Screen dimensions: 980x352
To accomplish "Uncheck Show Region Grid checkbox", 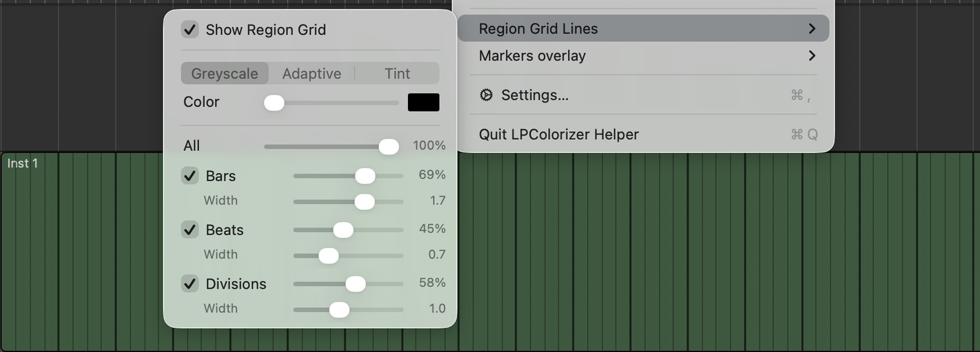I will (x=190, y=29).
